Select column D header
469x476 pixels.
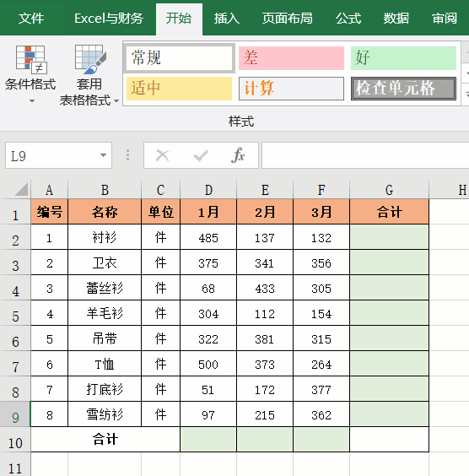tap(208, 190)
